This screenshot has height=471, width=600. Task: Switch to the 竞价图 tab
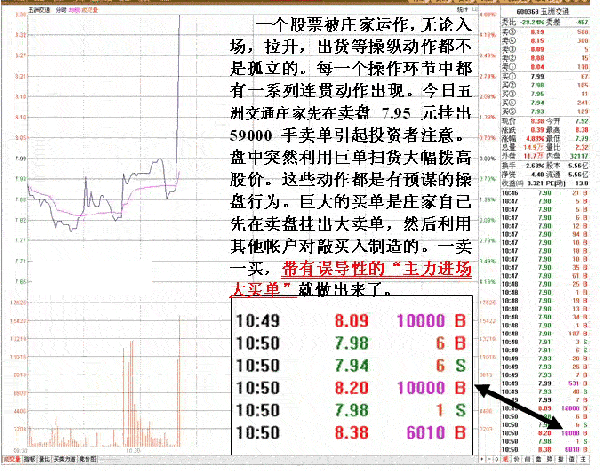click(x=88, y=459)
